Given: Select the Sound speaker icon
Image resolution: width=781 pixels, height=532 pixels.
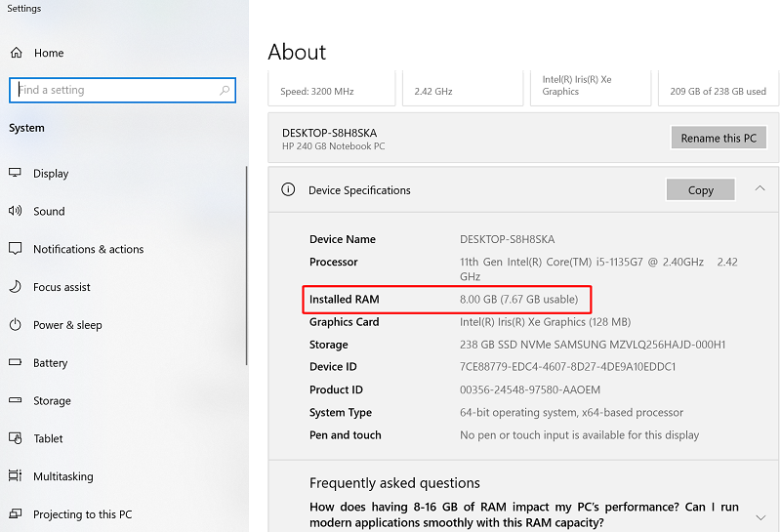Looking at the screenshot, I should click(15, 211).
